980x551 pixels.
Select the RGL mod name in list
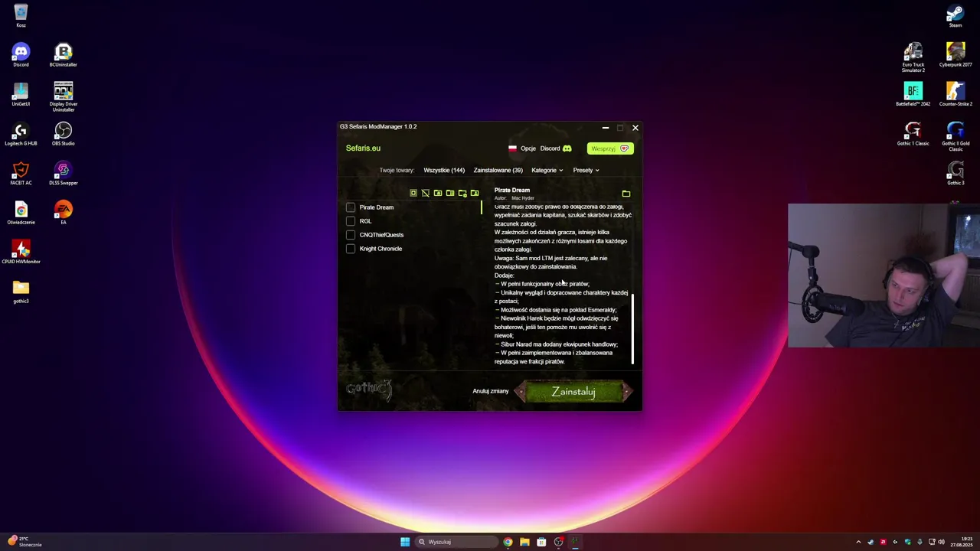[x=365, y=221]
